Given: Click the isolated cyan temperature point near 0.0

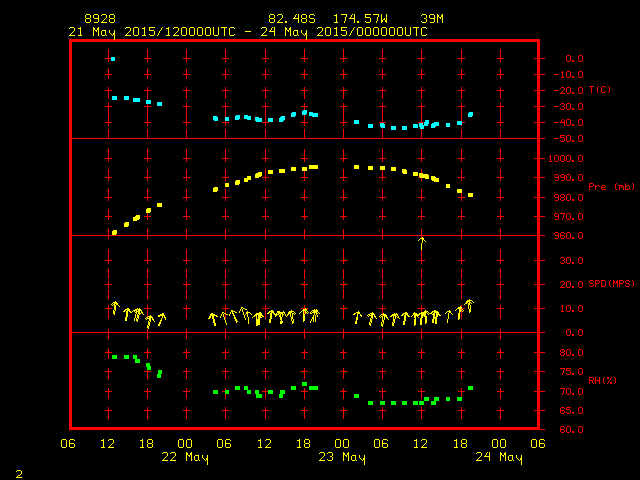Looking at the screenshot, I should pos(113,59).
